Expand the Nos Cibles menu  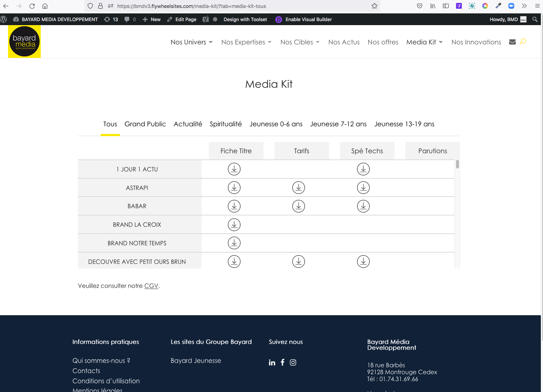(x=300, y=42)
